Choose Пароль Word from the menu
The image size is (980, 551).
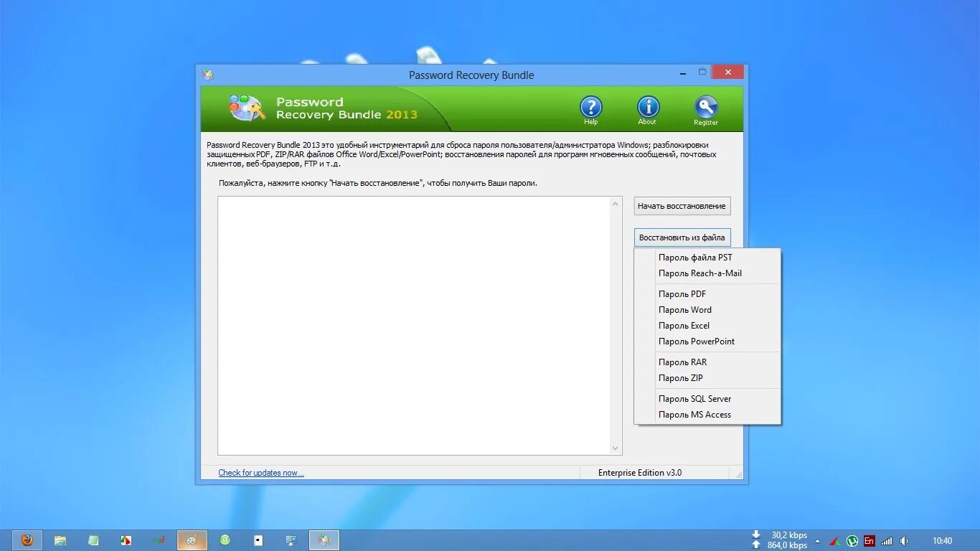pos(707,310)
